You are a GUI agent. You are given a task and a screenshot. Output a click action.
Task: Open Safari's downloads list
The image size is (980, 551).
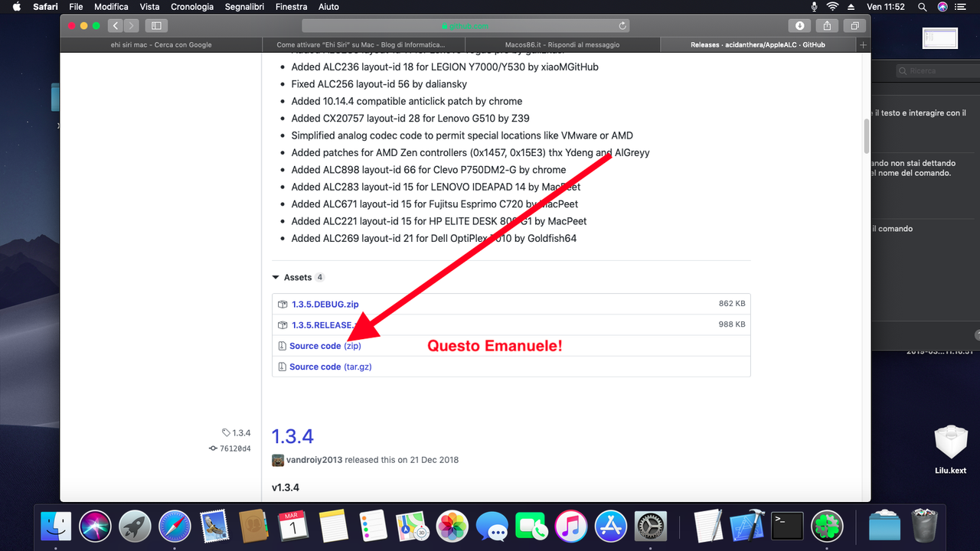click(800, 25)
